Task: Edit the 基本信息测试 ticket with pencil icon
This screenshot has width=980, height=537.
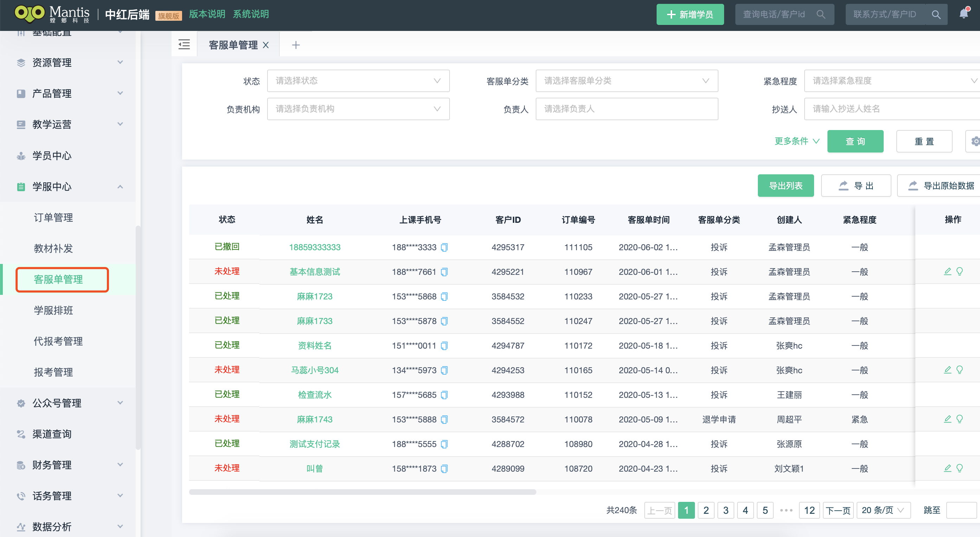Action: [x=947, y=271]
